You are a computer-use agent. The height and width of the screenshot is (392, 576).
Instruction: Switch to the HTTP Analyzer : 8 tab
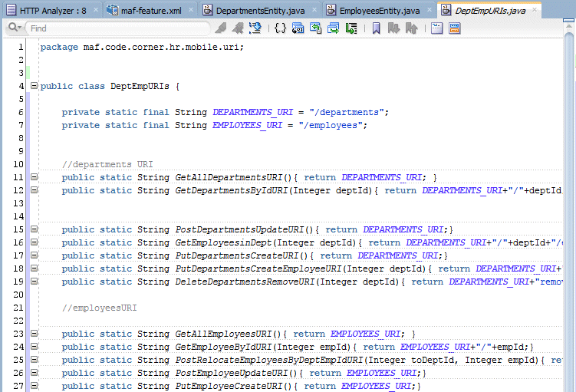(53, 11)
